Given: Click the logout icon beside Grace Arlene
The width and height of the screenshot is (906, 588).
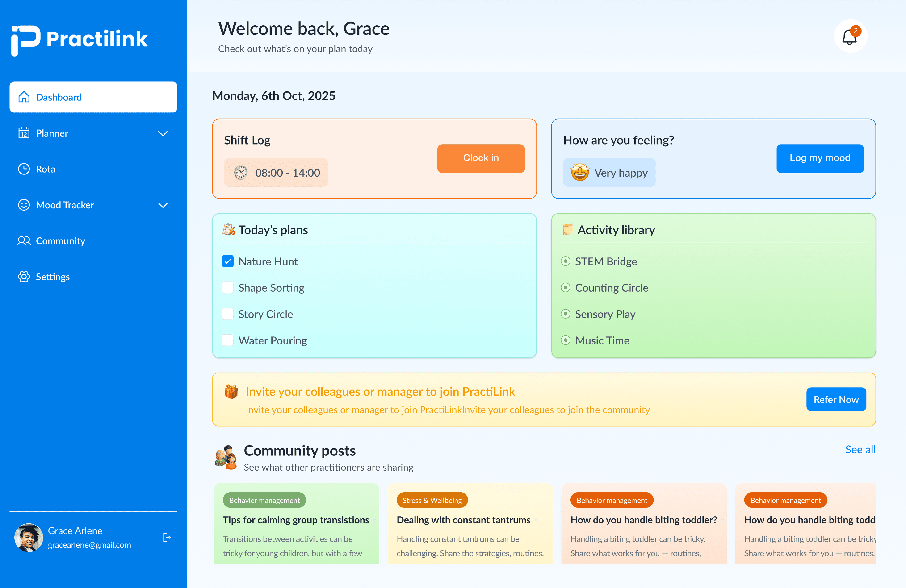Looking at the screenshot, I should 167,537.
